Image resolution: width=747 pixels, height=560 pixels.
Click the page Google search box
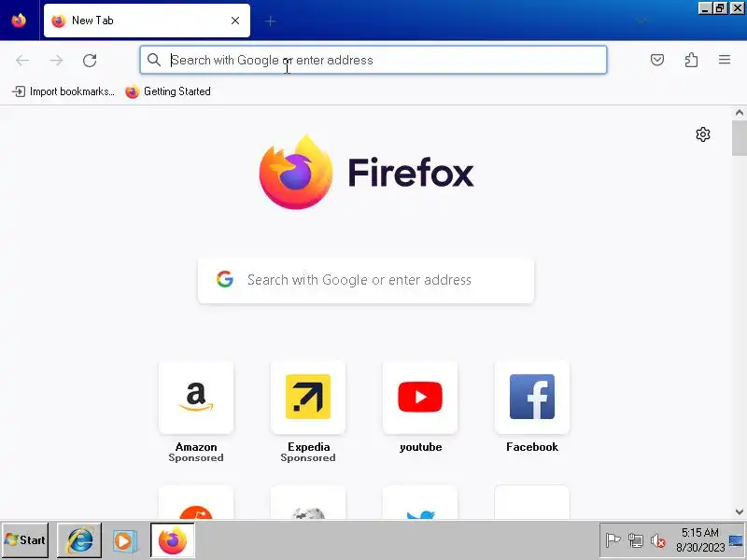click(x=366, y=280)
